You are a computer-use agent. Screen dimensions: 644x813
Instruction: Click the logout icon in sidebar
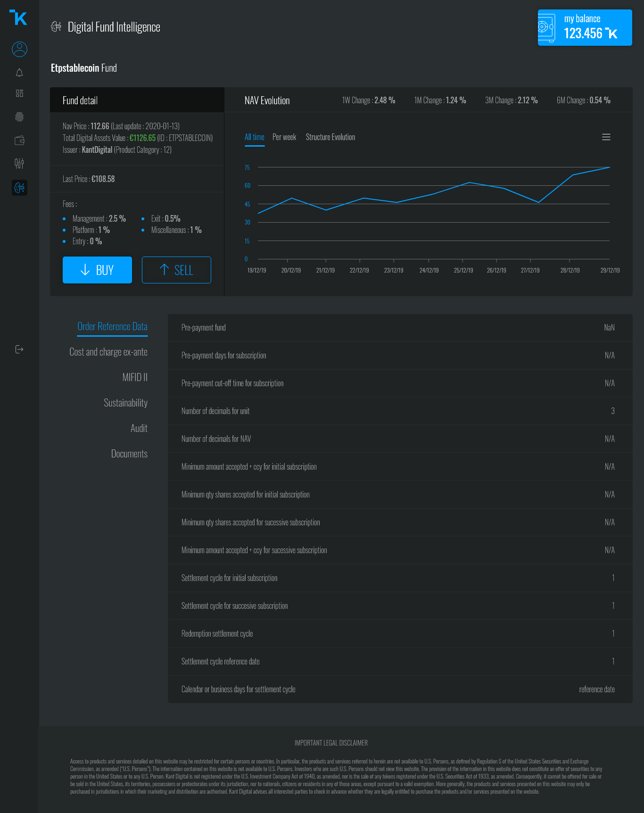(x=19, y=349)
